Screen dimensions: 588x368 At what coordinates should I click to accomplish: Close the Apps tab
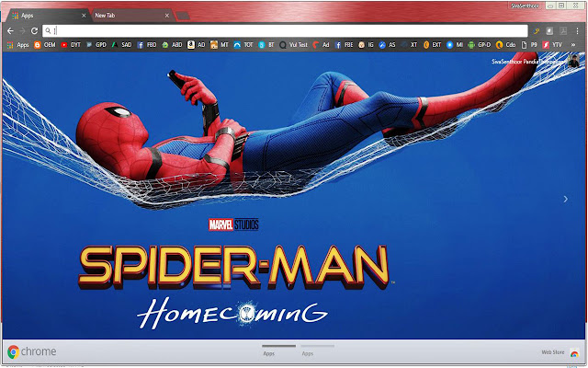[84, 16]
